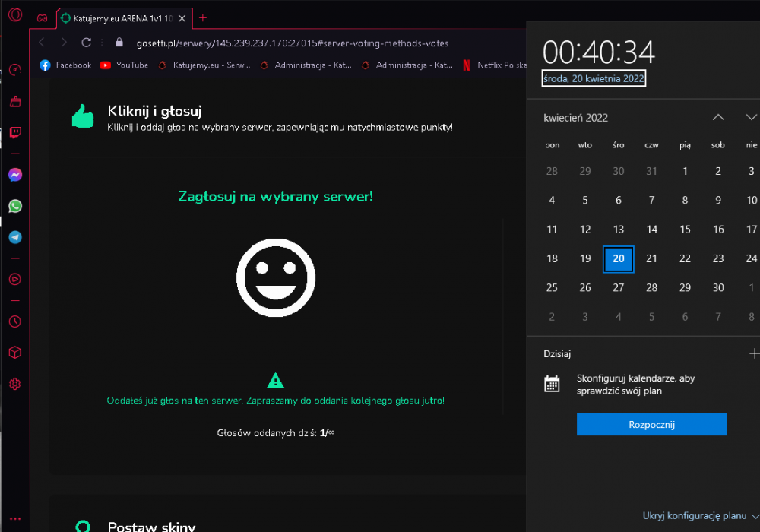
Task: Open the sidebar three-dots setup menu
Action: tap(15, 518)
